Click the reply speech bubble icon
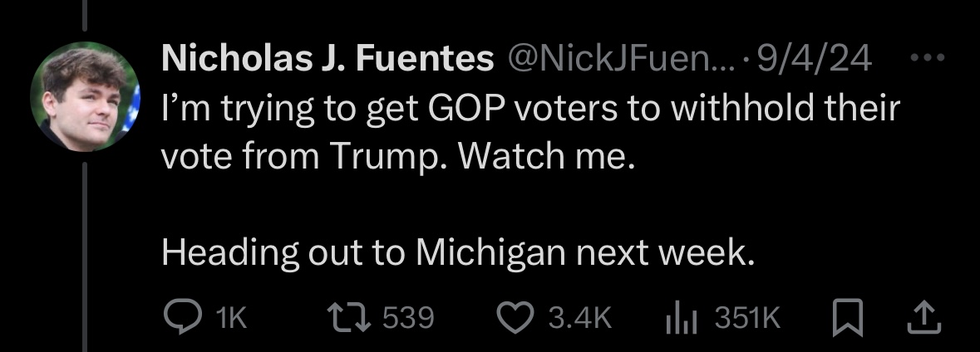The height and width of the screenshot is (352, 980). point(182,318)
